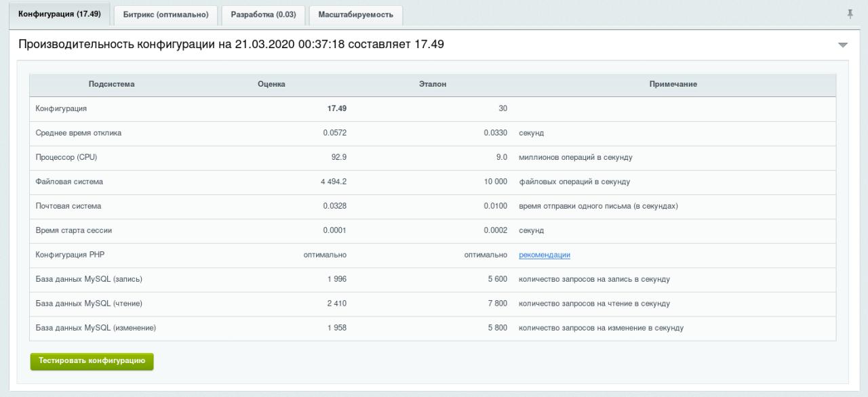The height and width of the screenshot is (397, 868).
Task: Click the 0.0002 reference value
Action: pyautogui.click(x=496, y=230)
